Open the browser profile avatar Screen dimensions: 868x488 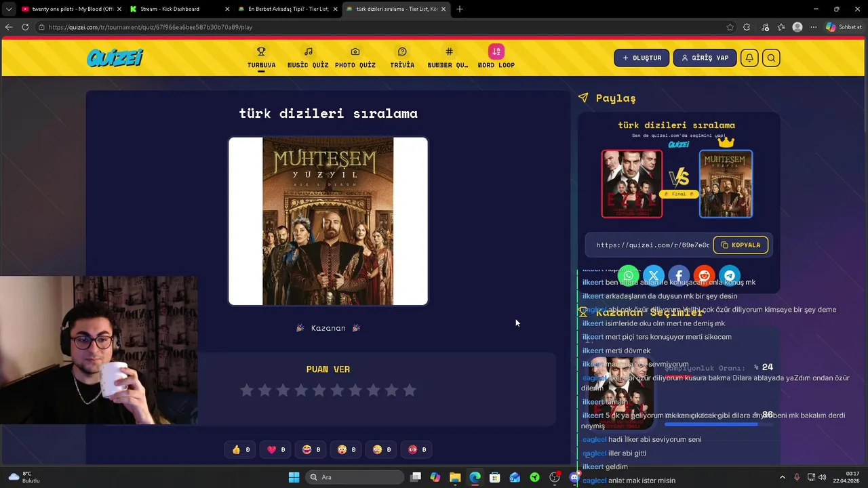[797, 27]
